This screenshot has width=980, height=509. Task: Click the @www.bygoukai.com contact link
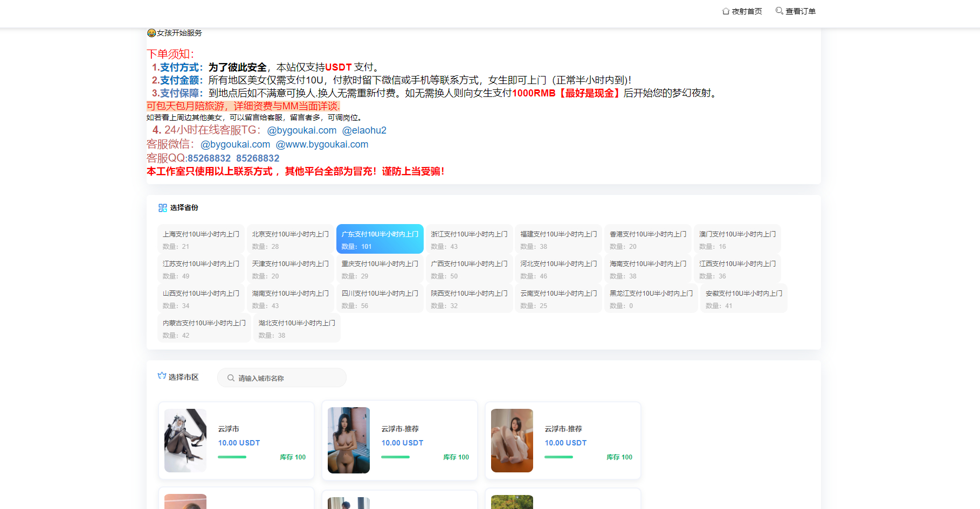pyautogui.click(x=322, y=144)
